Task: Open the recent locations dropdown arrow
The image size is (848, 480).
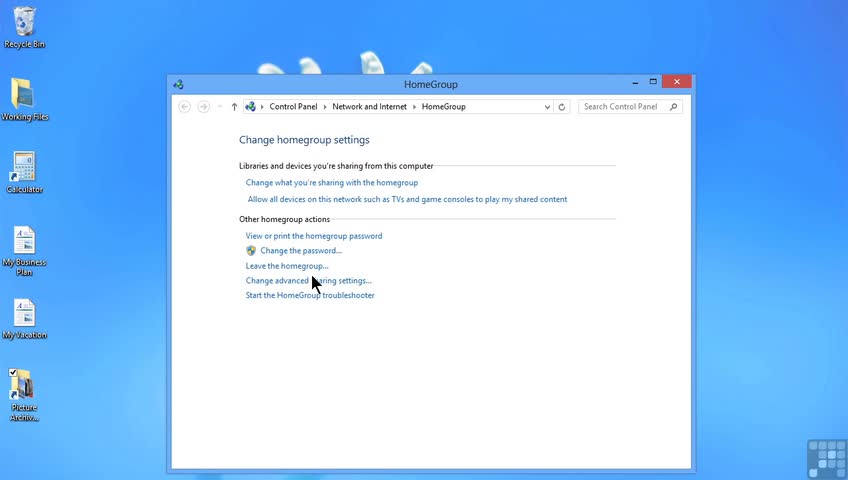Action: click(x=220, y=106)
